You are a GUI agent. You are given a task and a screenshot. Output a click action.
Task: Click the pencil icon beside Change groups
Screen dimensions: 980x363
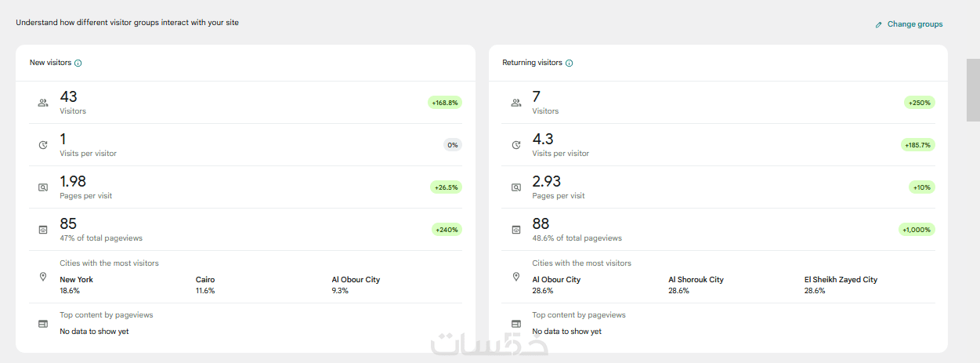pos(879,25)
